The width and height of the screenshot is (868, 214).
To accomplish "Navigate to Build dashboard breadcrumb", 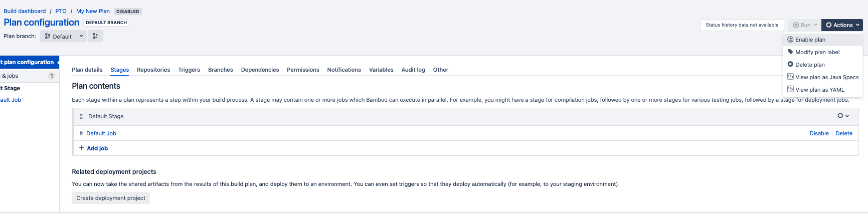I will click(x=25, y=11).
